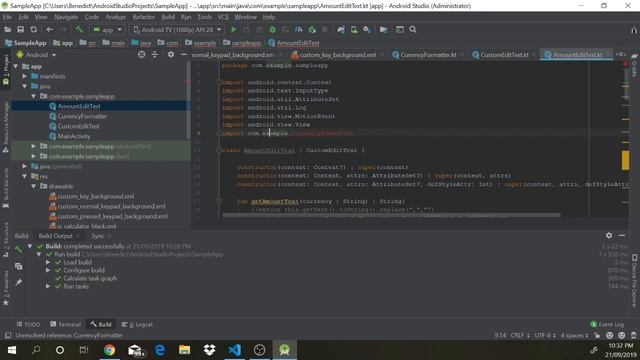Switch to CustomEditText.kt editor tab

[504, 55]
